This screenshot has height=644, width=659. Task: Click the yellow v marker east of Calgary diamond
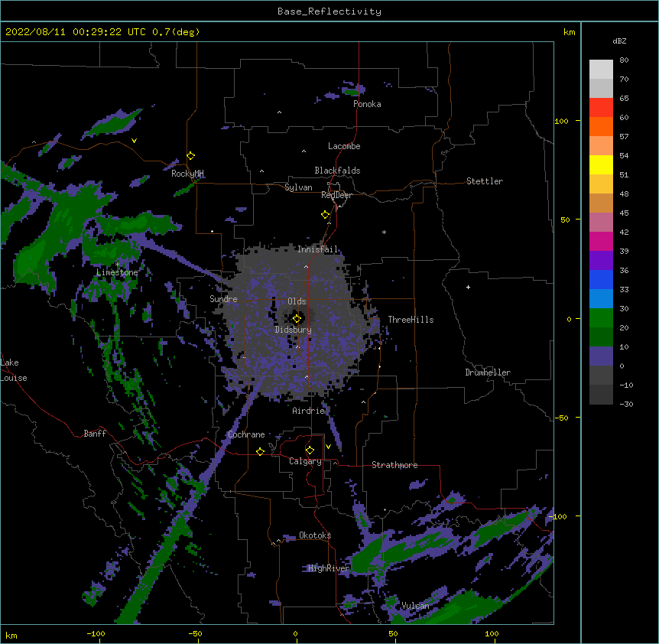pos(328,447)
